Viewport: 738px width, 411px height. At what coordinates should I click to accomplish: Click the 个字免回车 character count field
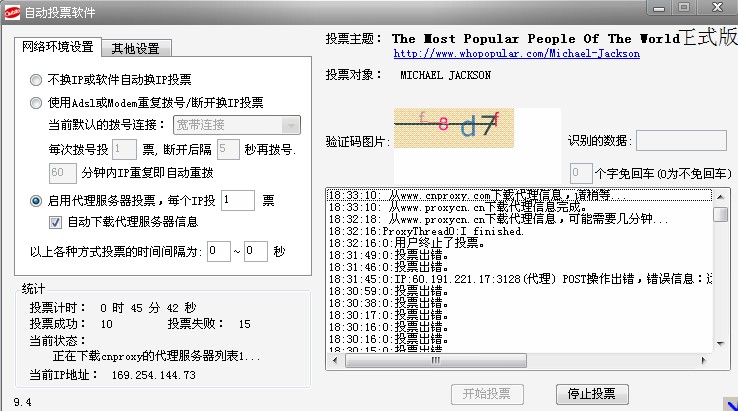point(580,173)
